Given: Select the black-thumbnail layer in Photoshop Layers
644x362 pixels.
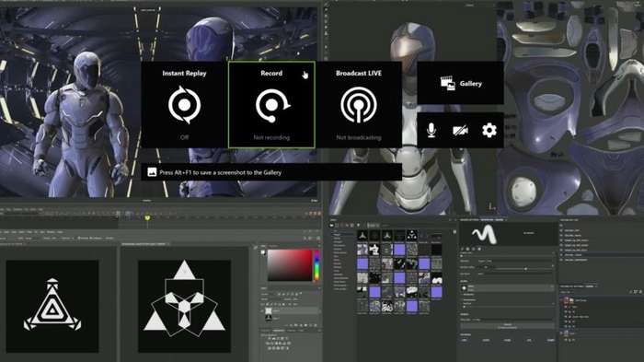Looking at the screenshot, I should point(291,318).
